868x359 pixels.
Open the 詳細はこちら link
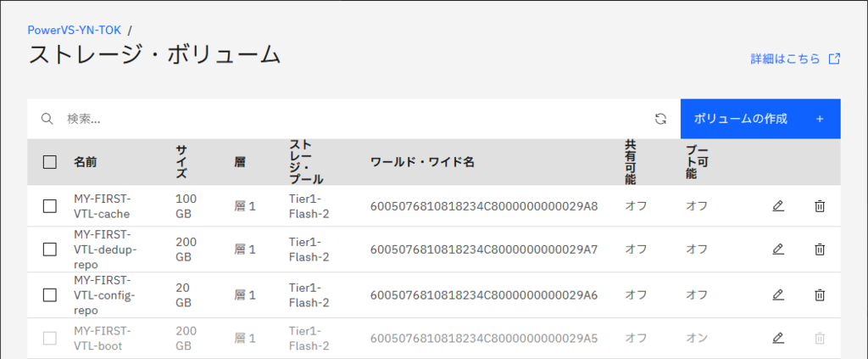[x=785, y=59]
